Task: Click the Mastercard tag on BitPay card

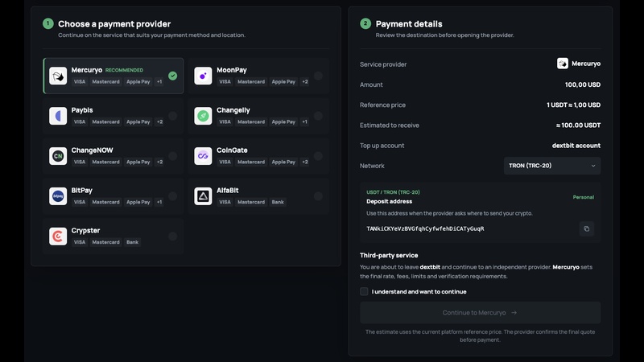Action: click(x=105, y=202)
